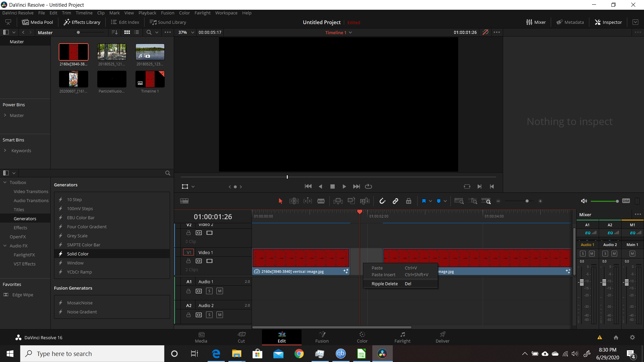This screenshot has height=362, width=644.
Task: Select the Blade Edit tool
Action: [321, 201]
